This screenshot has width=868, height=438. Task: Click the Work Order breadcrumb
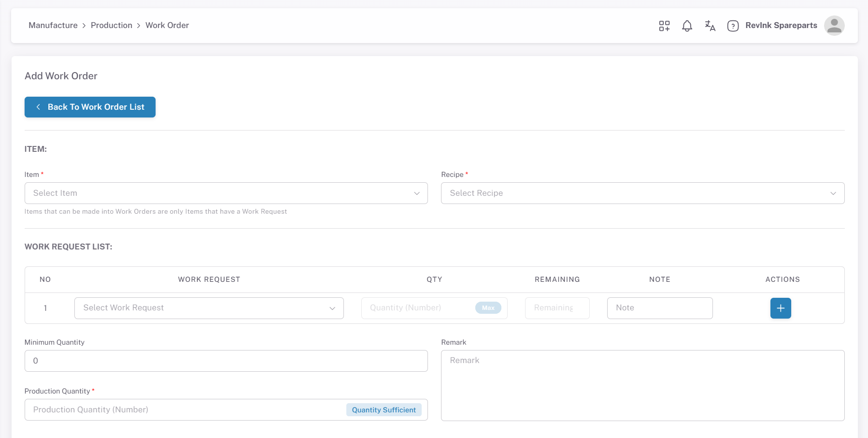coord(167,25)
